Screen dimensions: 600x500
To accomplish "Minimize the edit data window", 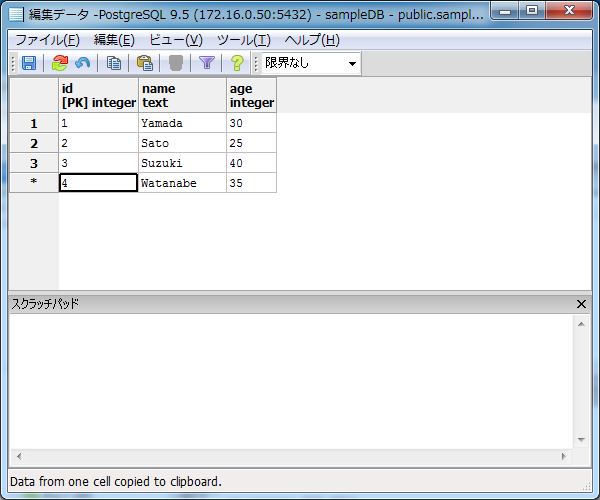I will pyautogui.click(x=505, y=11).
